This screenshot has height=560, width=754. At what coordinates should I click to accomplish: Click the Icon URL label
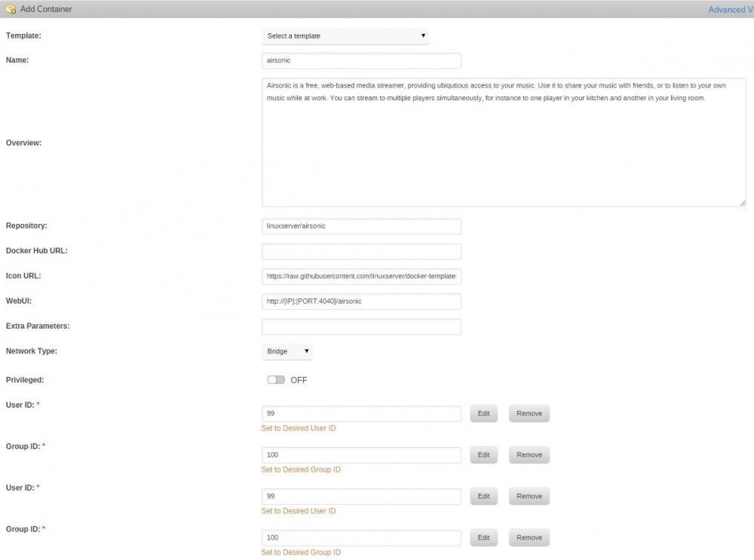pos(23,276)
